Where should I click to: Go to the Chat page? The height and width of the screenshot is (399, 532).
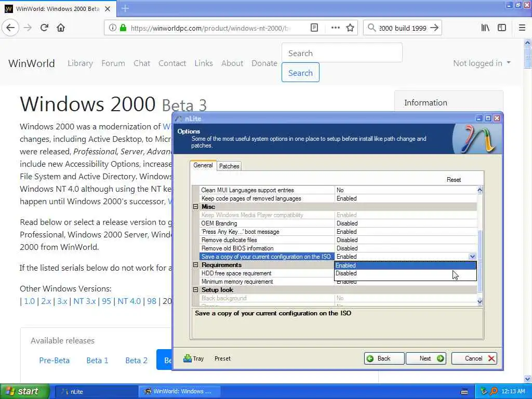point(141,63)
